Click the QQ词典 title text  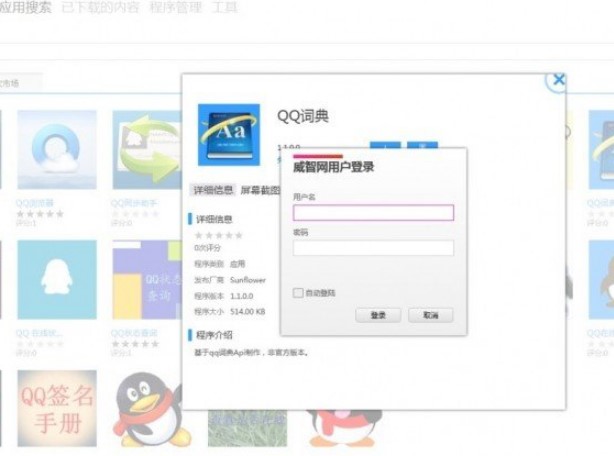coord(303,116)
